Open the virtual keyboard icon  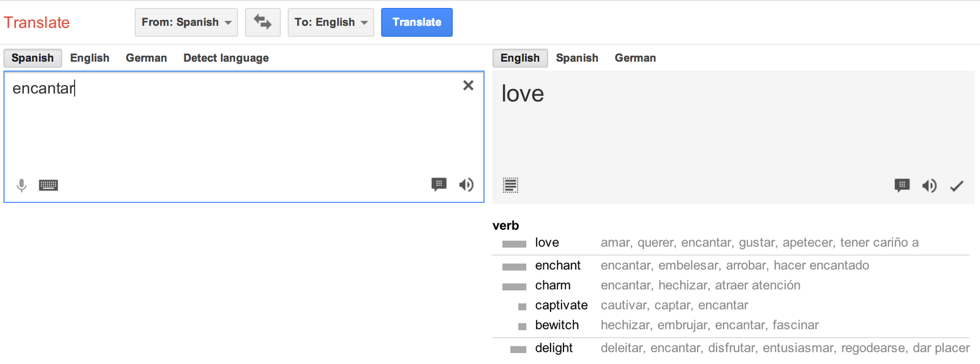point(48,185)
